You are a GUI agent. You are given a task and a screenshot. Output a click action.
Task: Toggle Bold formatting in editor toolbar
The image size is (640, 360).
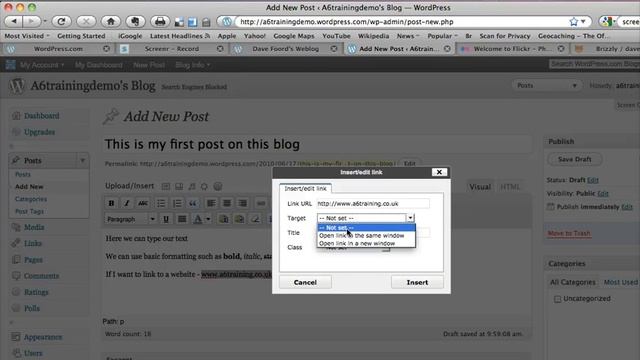click(111, 203)
